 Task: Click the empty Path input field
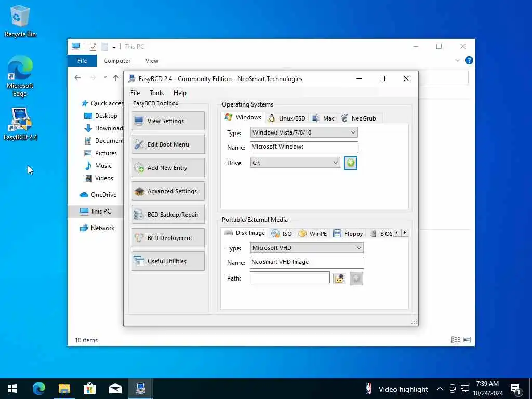click(x=290, y=277)
